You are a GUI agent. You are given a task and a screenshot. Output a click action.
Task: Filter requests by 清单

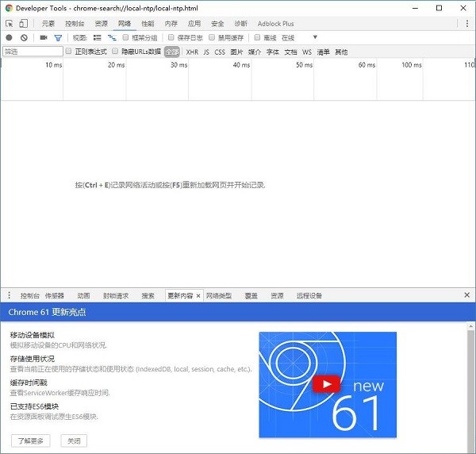click(x=324, y=52)
